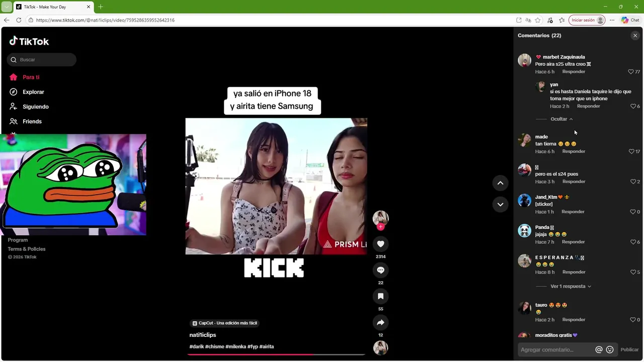Click the Buscar search field
This screenshot has height=362, width=644.
click(42, 60)
